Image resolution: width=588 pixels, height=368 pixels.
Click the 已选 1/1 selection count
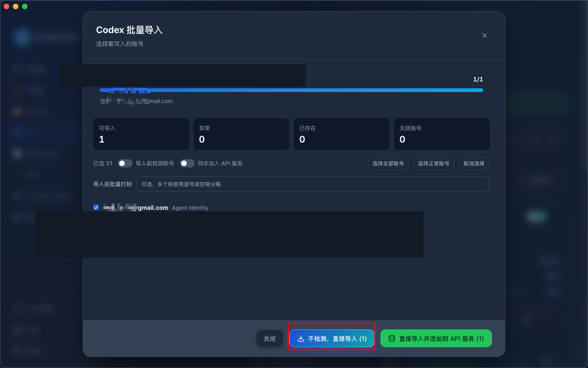click(x=103, y=163)
